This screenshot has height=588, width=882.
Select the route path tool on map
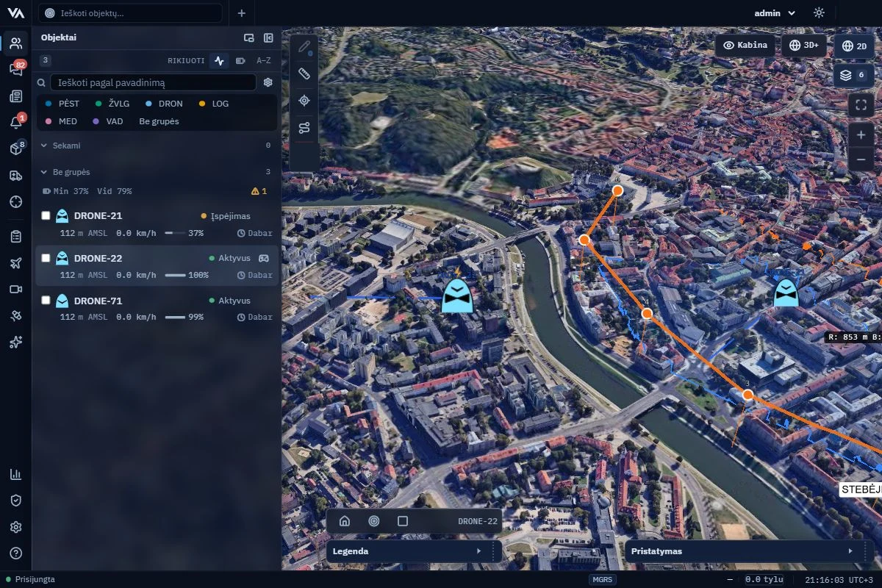pos(304,128)
